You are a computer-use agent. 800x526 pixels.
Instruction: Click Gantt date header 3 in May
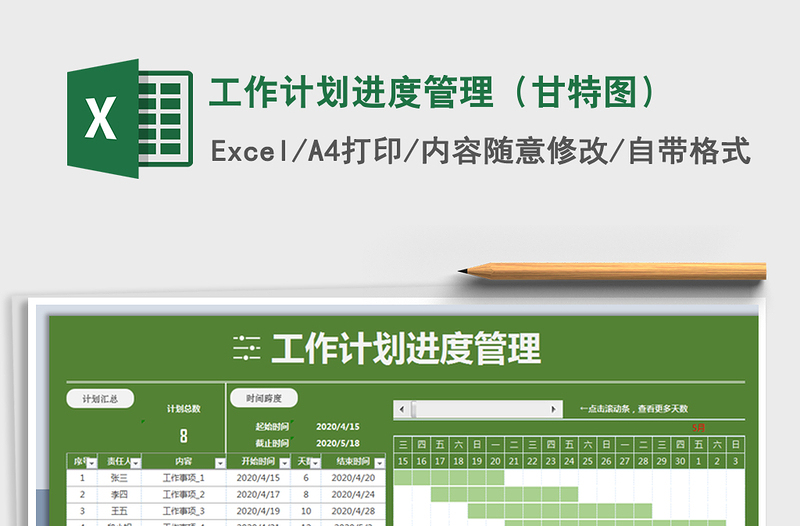[735, 461]
